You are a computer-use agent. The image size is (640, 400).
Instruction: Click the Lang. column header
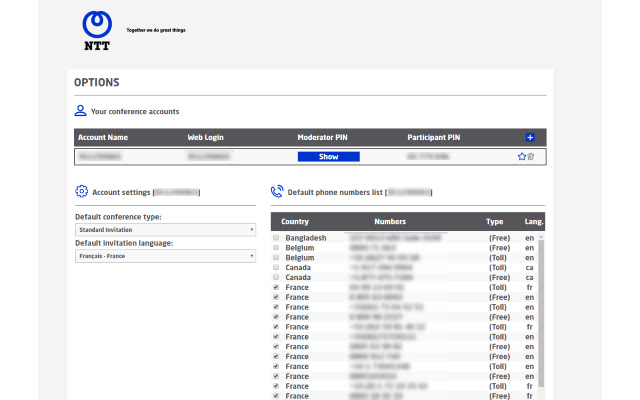pos(534,222)
